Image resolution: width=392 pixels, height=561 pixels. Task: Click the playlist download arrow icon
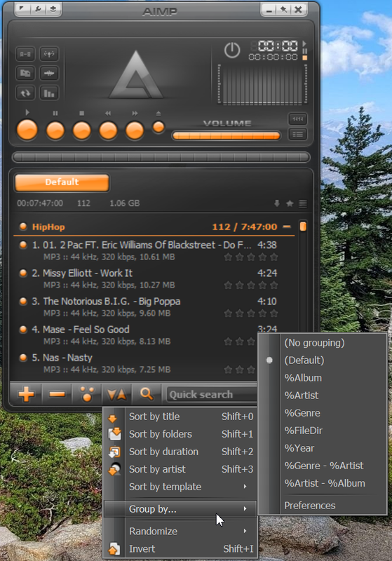(x=277, y=203)
